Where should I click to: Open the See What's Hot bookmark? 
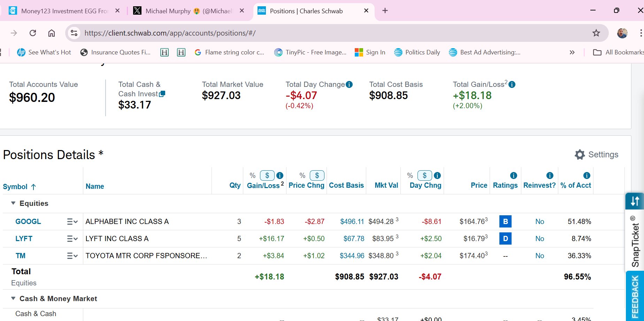coord(44,52)
